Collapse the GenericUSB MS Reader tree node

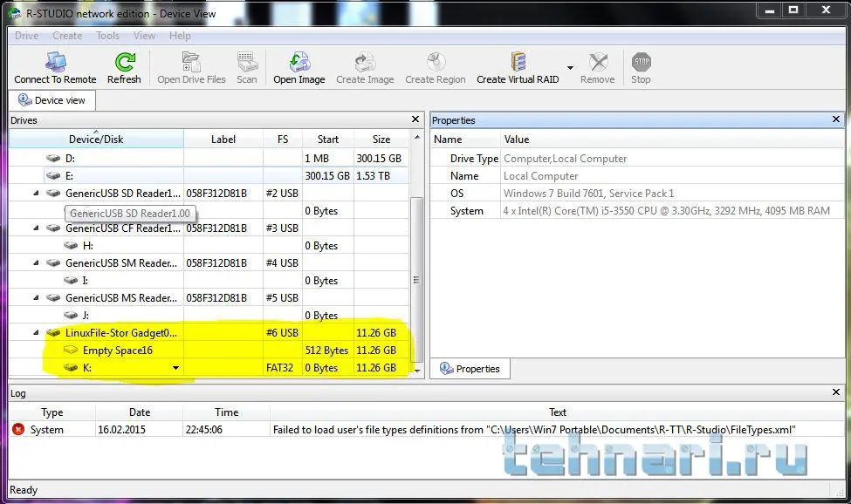pyautogui.click(x=36, y=297)
